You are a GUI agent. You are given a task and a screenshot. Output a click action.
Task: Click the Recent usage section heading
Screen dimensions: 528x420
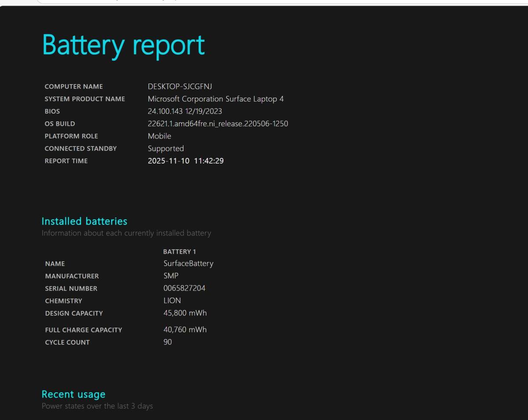pos(73,394)
